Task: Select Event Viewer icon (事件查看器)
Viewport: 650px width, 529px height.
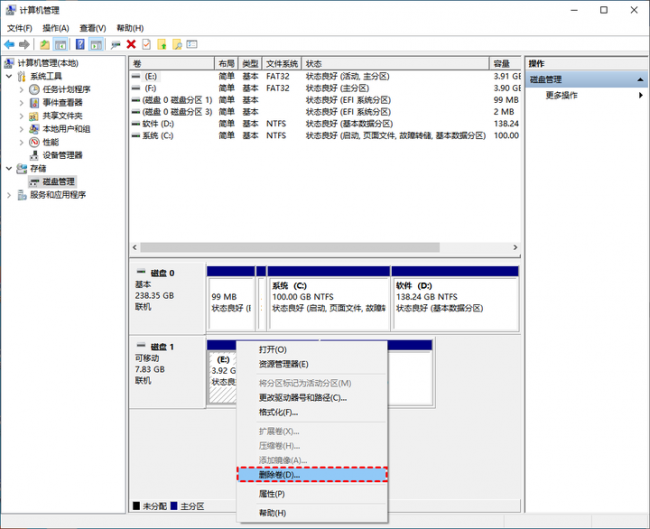Action: (x=34, y=102)
